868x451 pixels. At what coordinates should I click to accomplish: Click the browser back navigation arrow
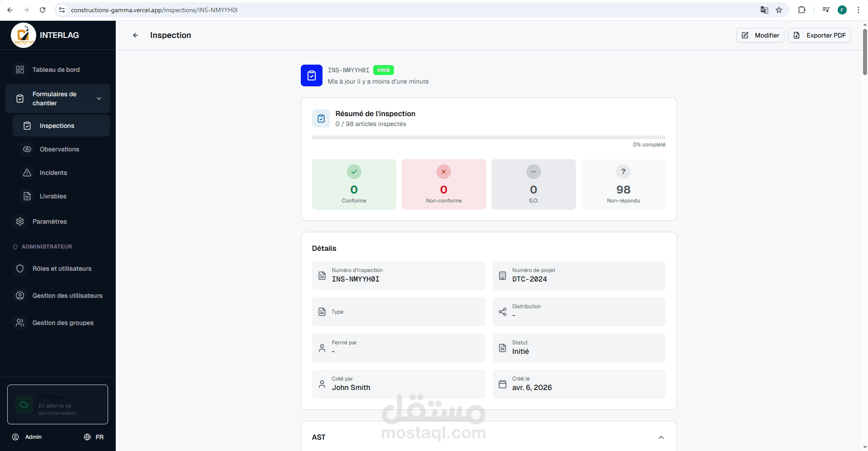coord(10,10)
